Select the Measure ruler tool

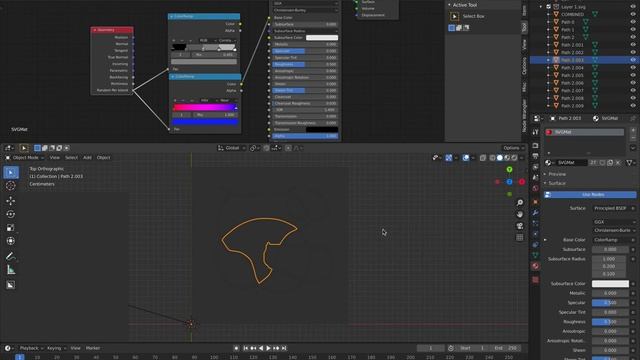[11, 270]
